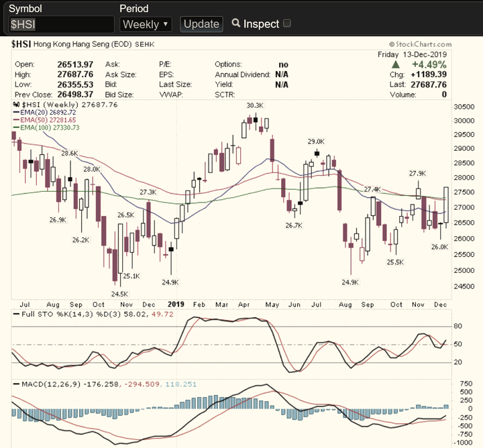Click the 24.5K low price label
The image size is (483, 448).
pyautogui.click(x=119, y=294)
